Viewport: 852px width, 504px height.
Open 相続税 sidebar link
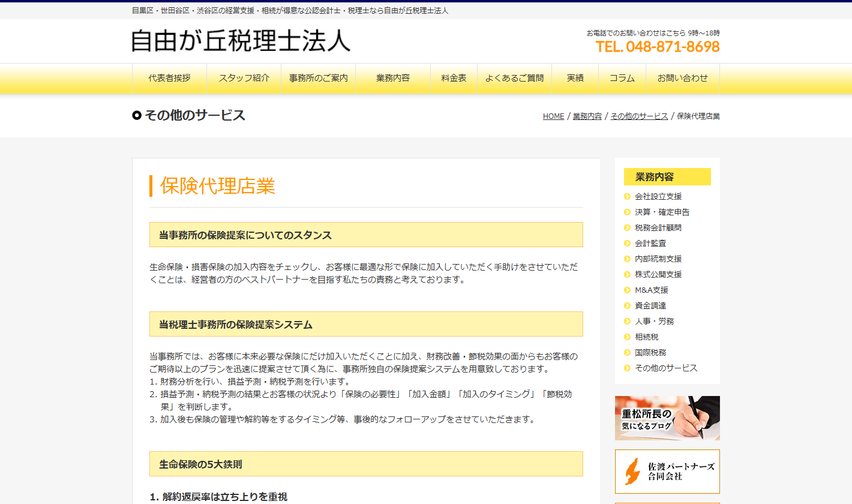pyautogui.click(x=646, y=337)
